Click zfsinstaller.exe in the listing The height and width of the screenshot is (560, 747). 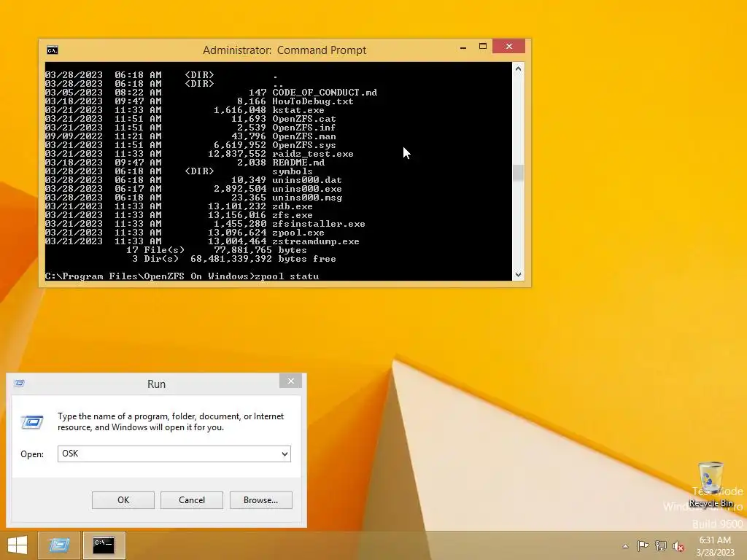319,224
